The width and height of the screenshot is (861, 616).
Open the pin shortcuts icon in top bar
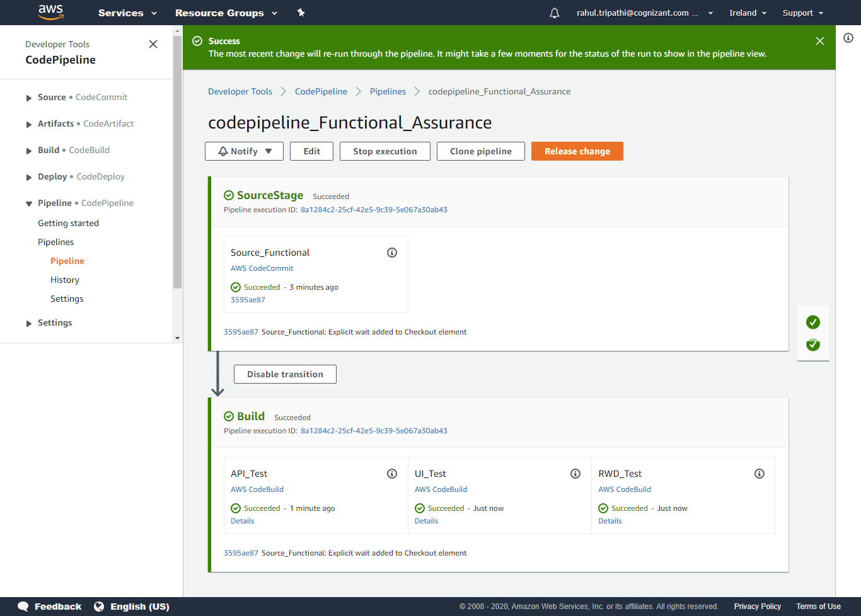point(301,13)
